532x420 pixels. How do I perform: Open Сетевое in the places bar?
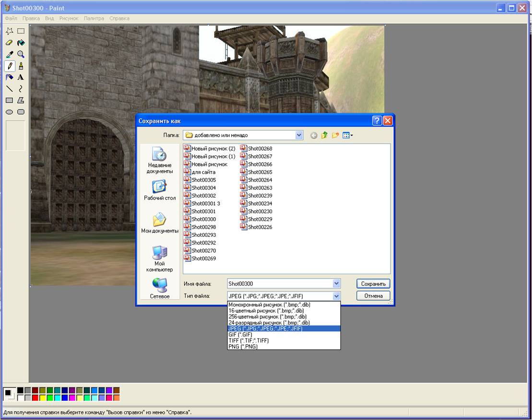[159, 289]
